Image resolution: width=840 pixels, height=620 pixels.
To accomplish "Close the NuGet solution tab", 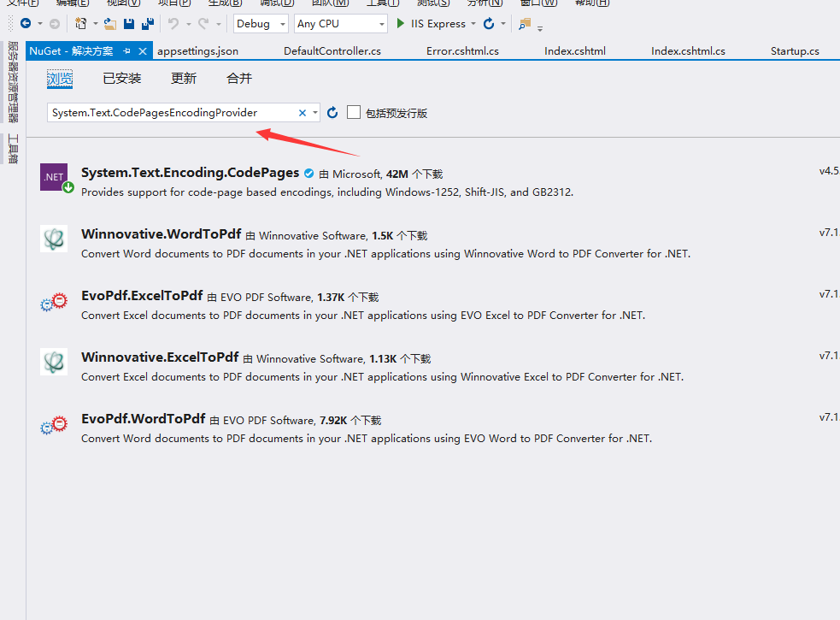I will (x=143, y=51).
